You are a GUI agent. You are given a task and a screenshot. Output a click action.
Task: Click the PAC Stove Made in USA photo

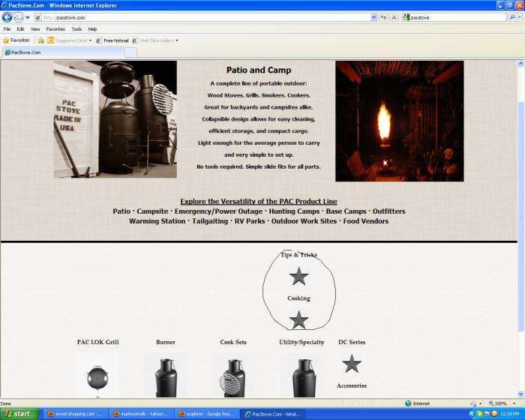tap(115, 119)
